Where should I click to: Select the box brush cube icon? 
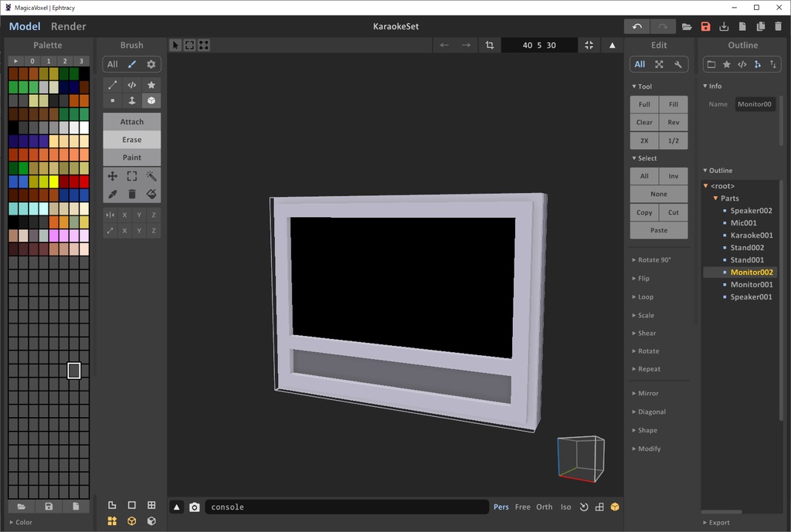pos(151,100)
